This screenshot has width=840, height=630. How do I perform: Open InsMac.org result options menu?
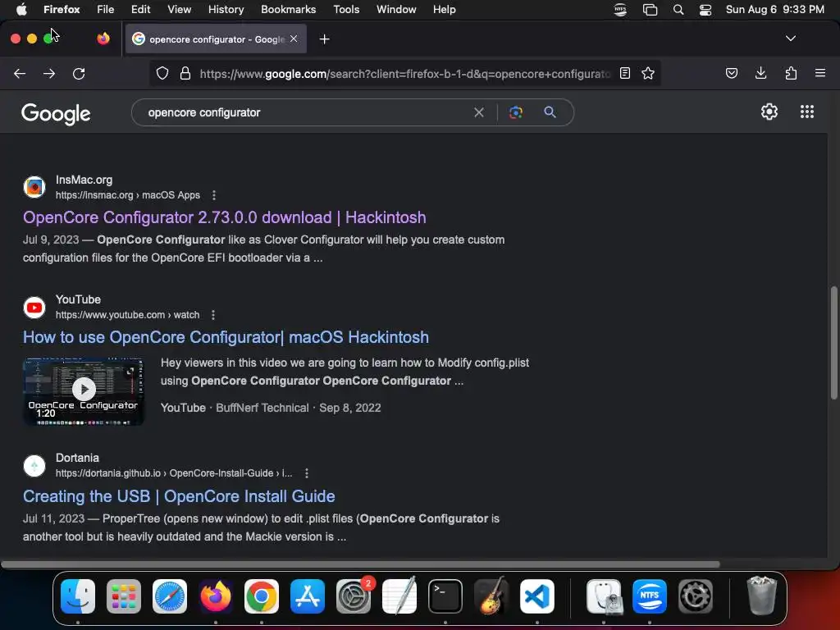tap(214, 195)
